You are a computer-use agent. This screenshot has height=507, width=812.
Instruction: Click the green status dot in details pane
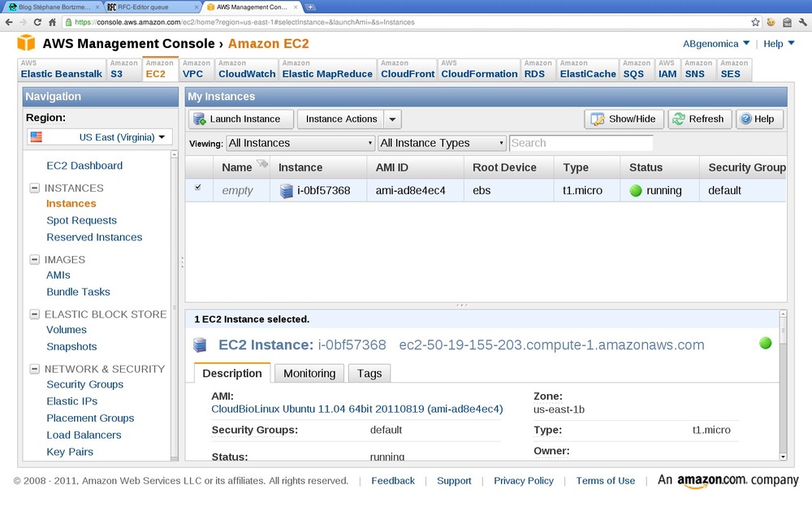point(766,343)
